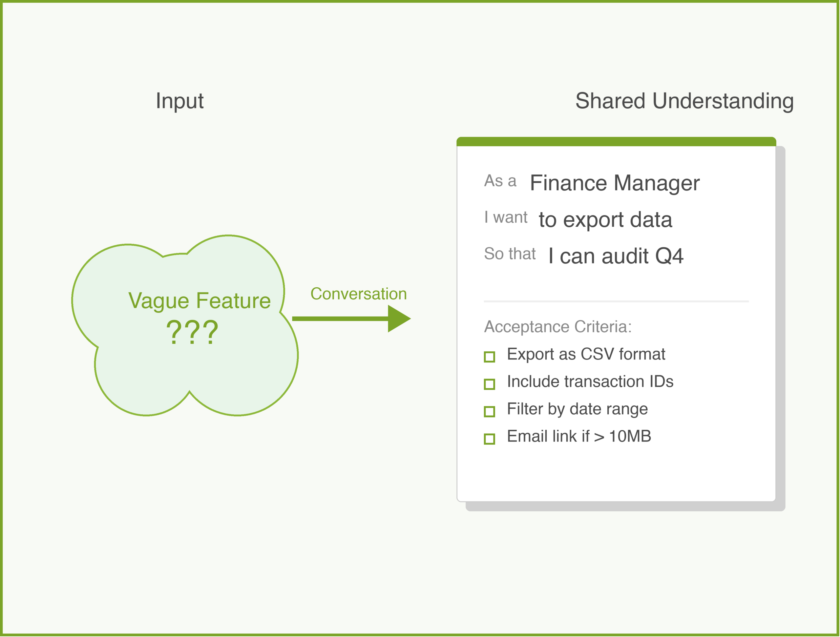
Task: Click the "Shared Understanding" heading
Action: (684, 101)
